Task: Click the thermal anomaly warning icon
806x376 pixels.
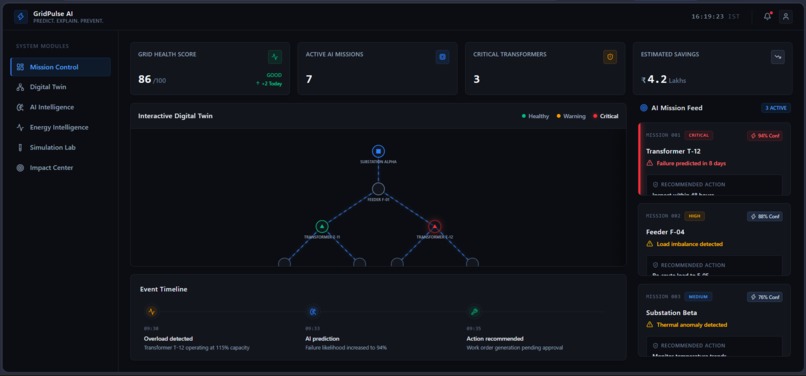Action: click(x=650, y=325)
